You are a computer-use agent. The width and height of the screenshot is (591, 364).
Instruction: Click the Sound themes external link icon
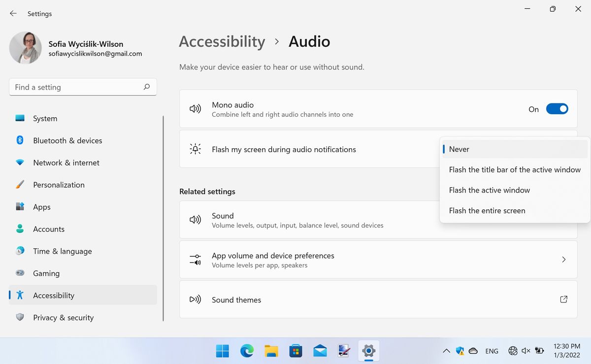click(563, 299)
